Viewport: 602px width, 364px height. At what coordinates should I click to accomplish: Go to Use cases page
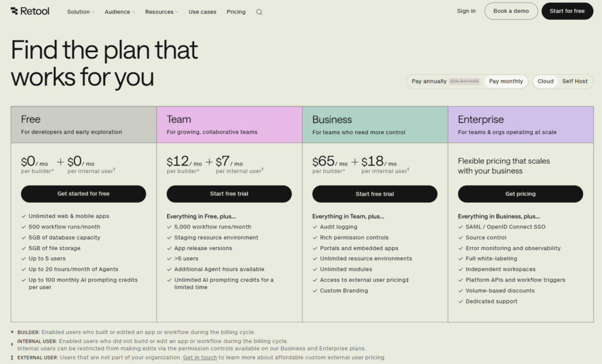coord(202,12)
